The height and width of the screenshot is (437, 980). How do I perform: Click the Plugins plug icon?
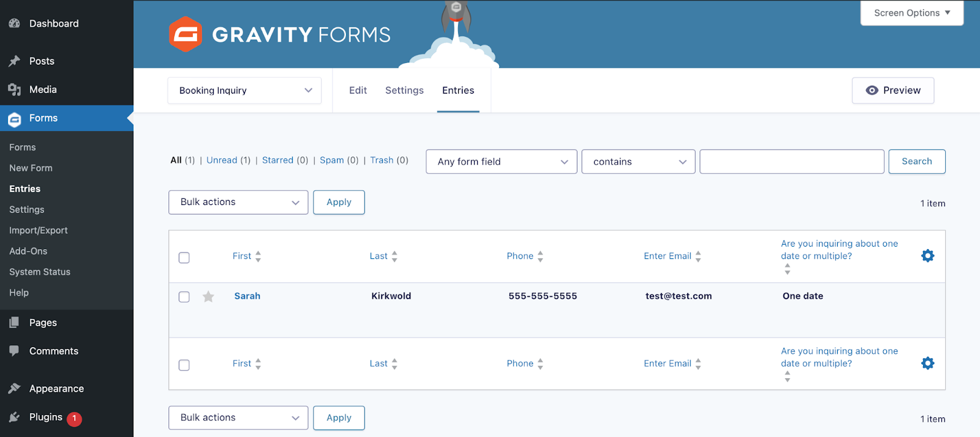click(x=15, y=417)
